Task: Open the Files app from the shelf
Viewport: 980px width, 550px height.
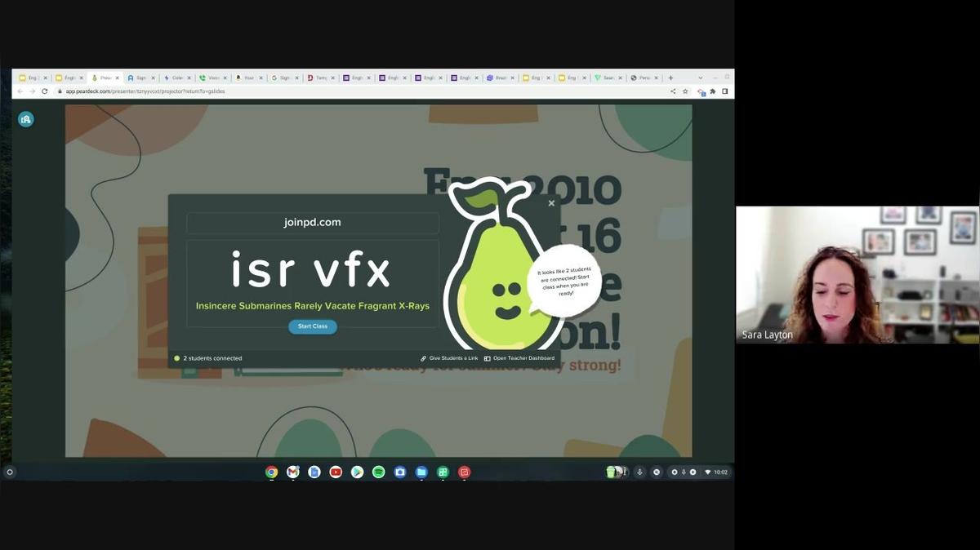Action: pyautogui.click(x=421, y=472)
